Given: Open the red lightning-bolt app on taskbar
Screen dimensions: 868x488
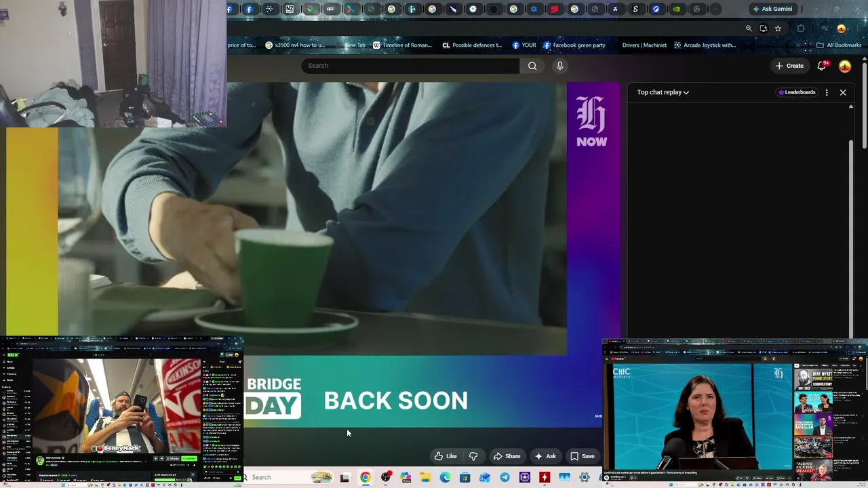Looking at the screenshot, I should click(545, 478).
